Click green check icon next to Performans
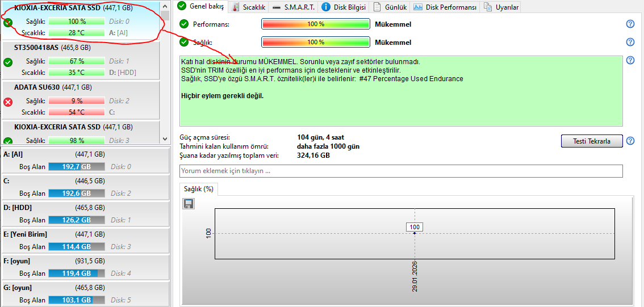 [184, 24]
